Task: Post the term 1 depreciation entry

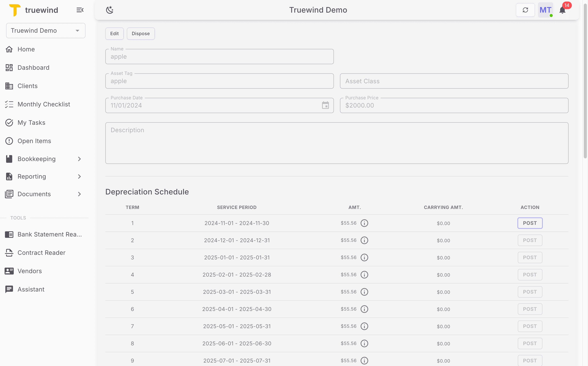Action: pyautogui.click(x=530, y=223)
